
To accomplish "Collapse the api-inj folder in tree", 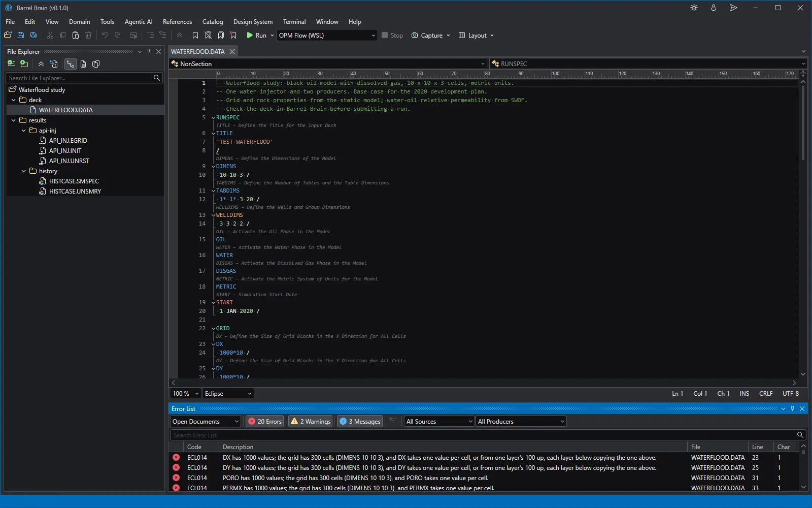I will click(24, 131).
